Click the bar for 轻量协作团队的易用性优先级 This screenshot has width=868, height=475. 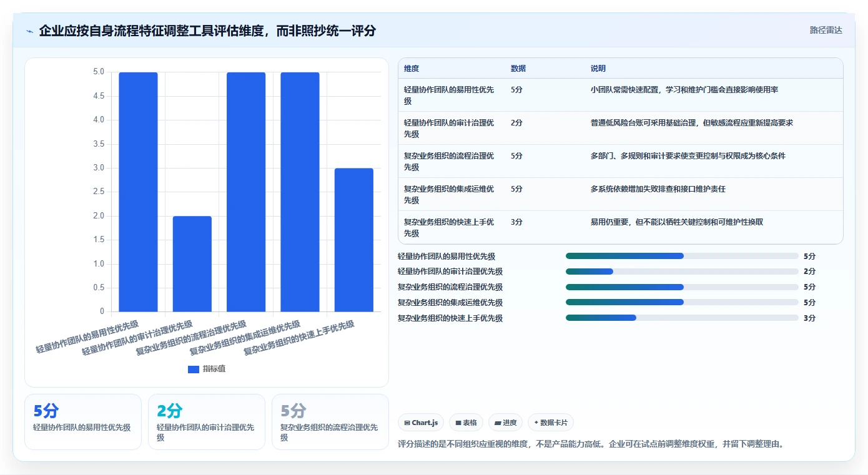[138, 192]
